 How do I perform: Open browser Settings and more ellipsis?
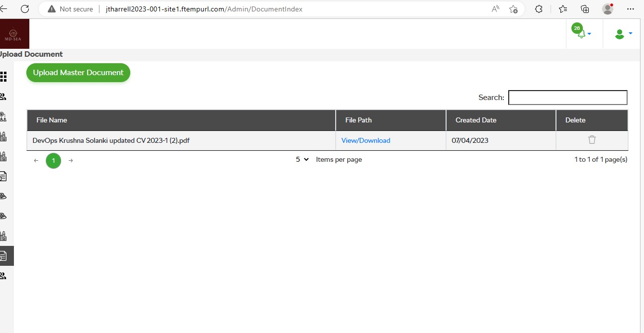click(x=631, y=9)
